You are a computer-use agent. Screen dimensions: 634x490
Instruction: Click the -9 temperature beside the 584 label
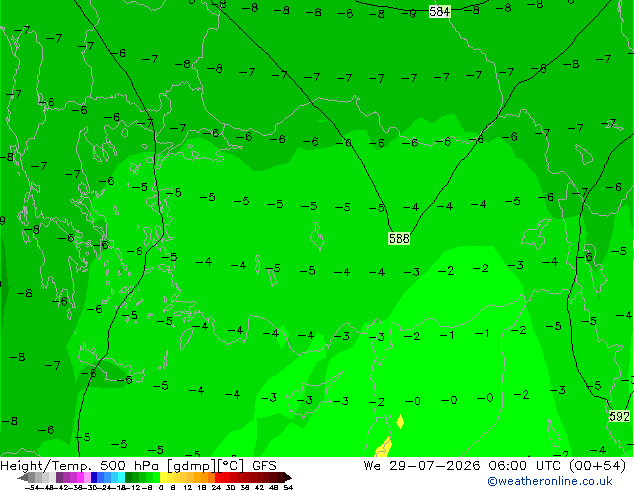409,14
